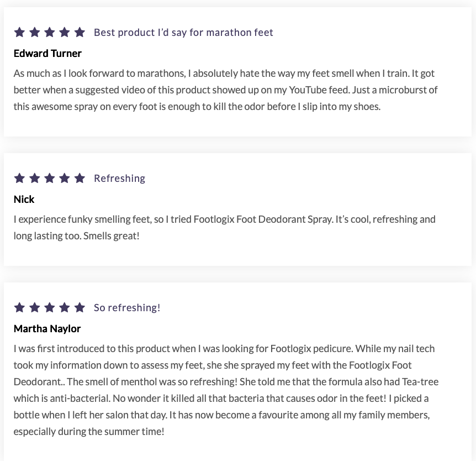Screen dimensions: 476x461
Task: Click the "Best product I'd say for marathon feet" title
Action: pyautogui.click(x=183, y=33)
